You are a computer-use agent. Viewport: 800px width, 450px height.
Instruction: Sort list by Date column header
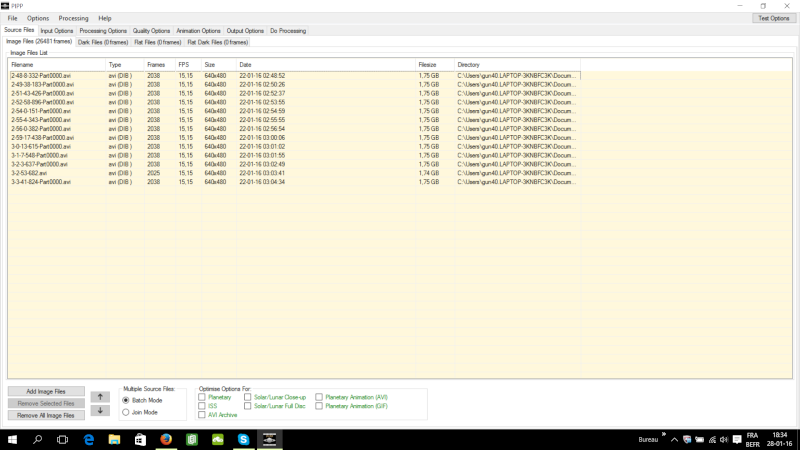tap(326, 65)
